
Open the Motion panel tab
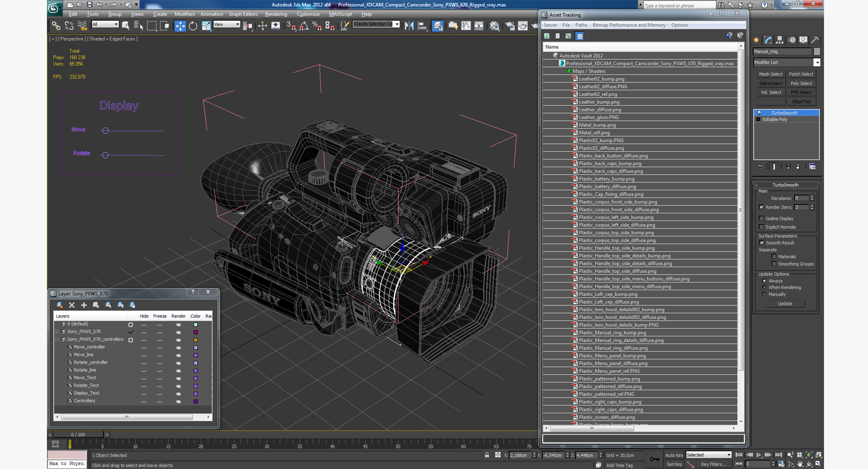tap(792, 40)
